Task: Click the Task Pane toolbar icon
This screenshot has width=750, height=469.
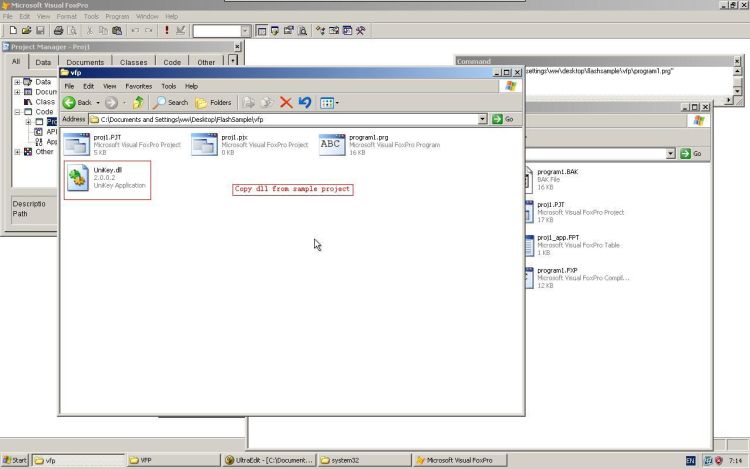Action: click(x=347, y=31)
